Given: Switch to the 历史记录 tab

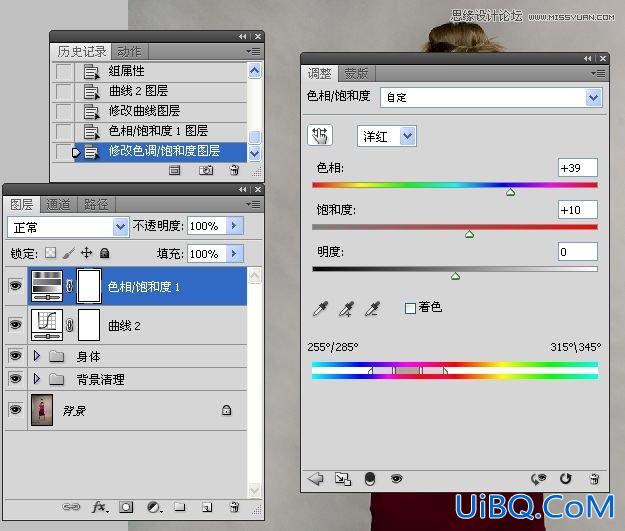Looking at the screenshot, I should click(82, 51).
